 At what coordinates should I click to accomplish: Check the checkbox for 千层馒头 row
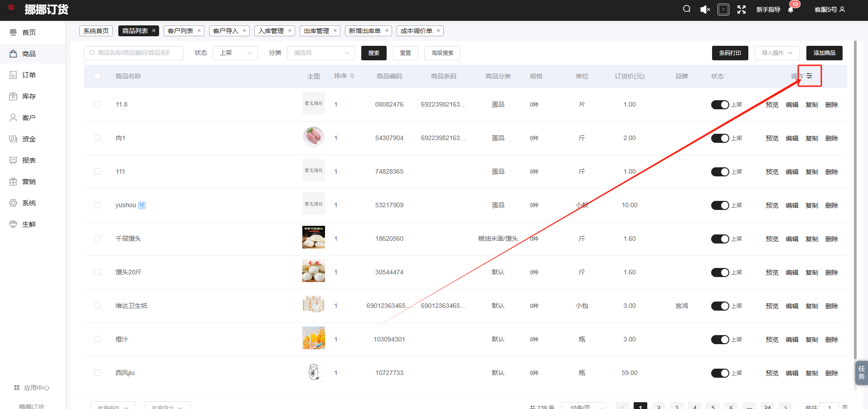pyautogui.click(x=97, y=239)
